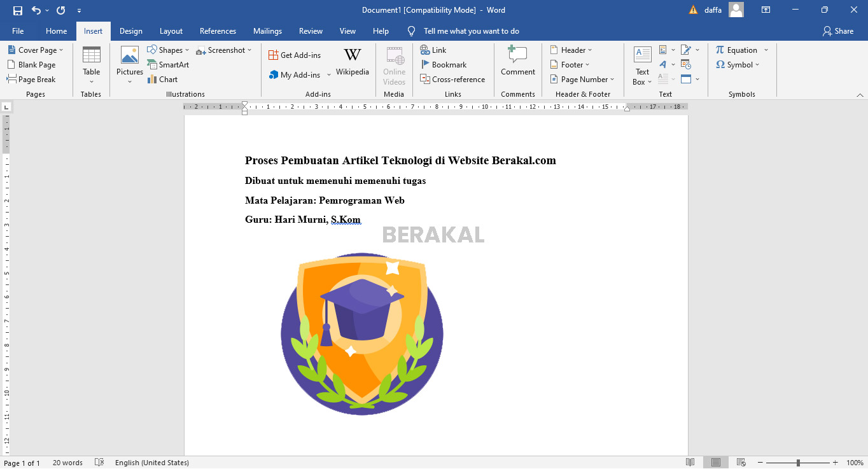Click the zoom out minus button

[x=760, y=463]
